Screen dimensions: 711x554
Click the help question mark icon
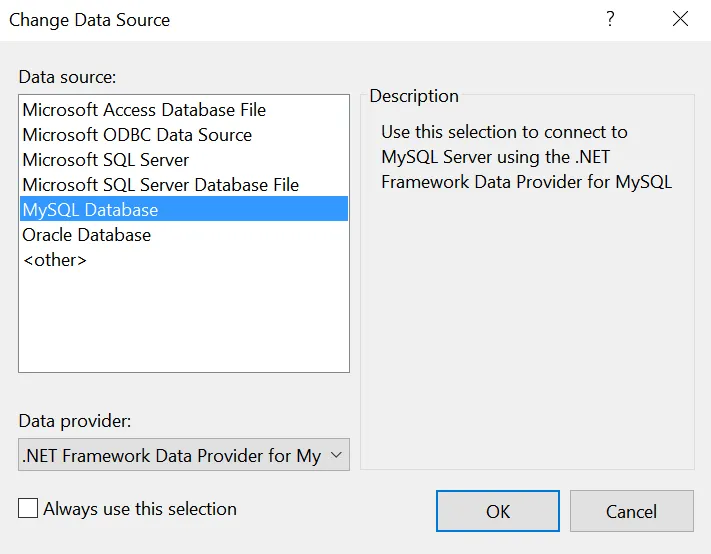(x=610, y=19)
